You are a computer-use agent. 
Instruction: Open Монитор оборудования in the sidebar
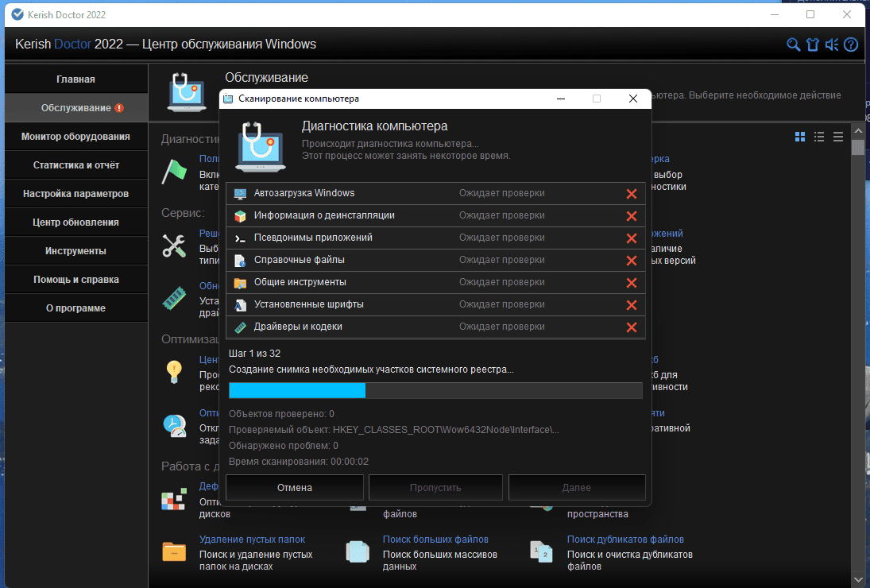76,137
